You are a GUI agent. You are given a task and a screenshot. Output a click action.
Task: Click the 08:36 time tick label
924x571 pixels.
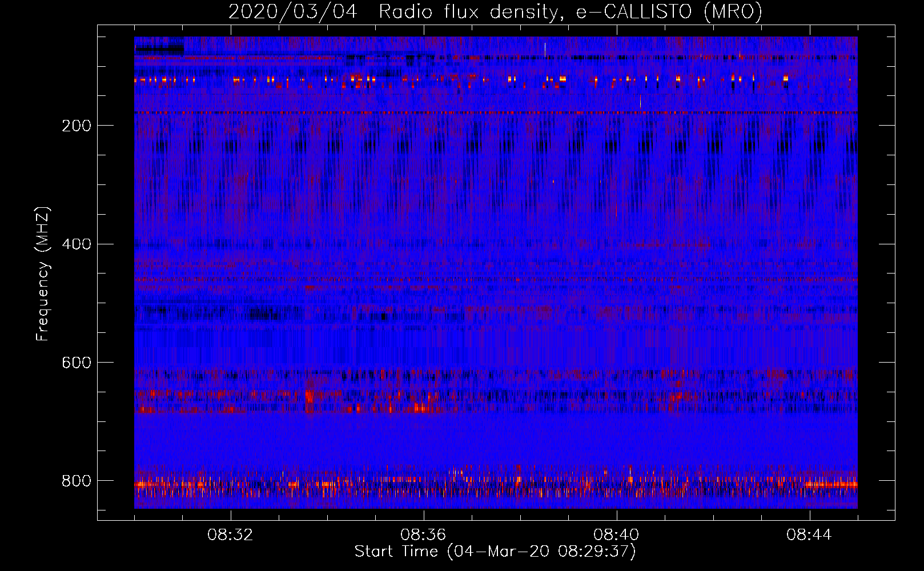(x=423, y=535)
